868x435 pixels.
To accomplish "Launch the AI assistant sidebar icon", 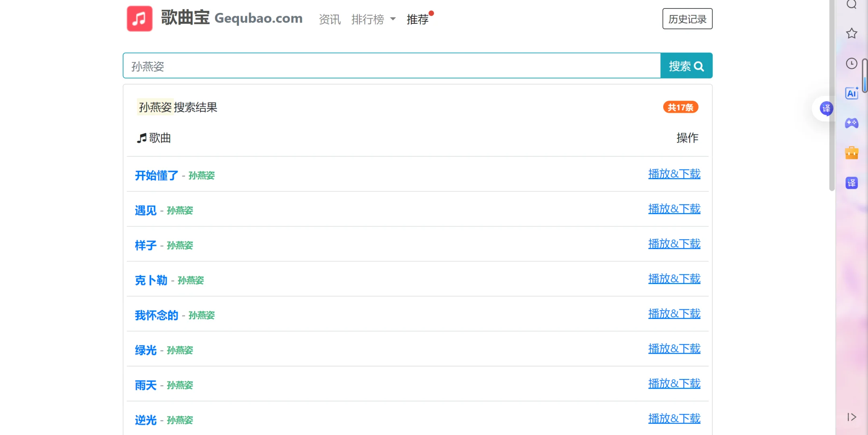I will pos(852,93).
